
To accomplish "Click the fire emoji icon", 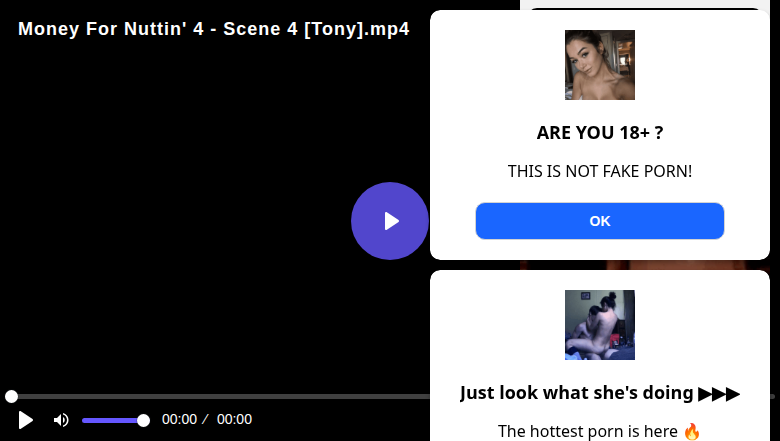I will [x=692, y=432].
